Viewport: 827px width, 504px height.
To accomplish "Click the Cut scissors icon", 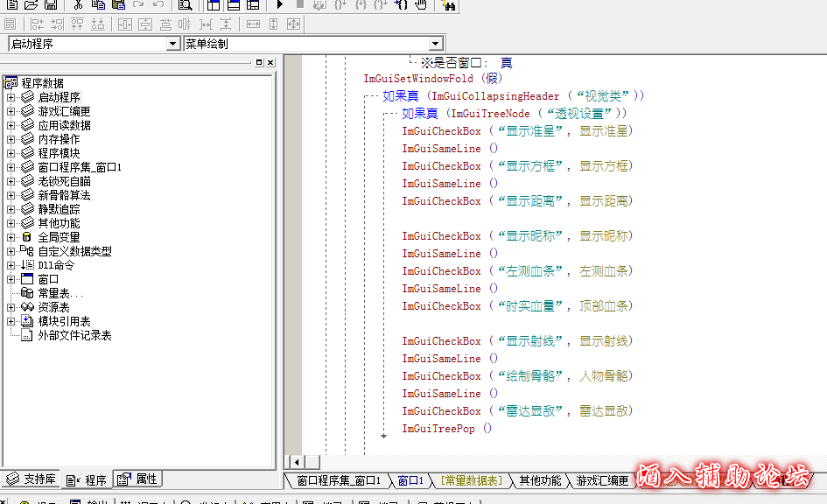I will click(78, 5).
